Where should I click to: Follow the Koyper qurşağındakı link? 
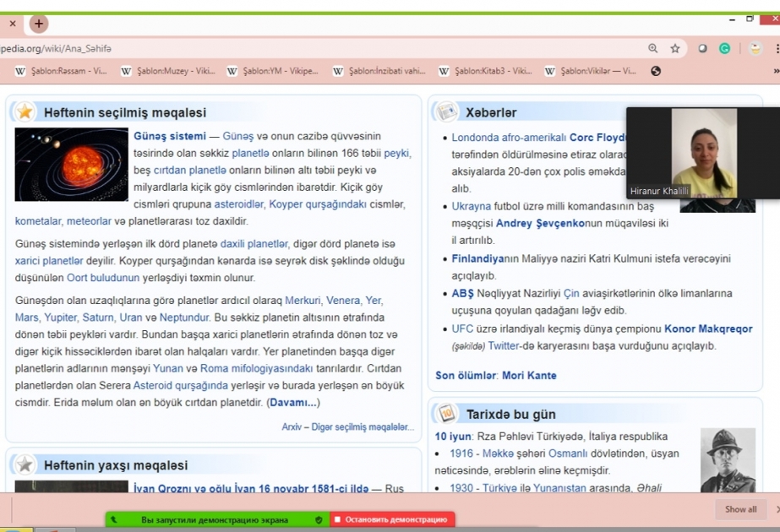coord(318,204)
